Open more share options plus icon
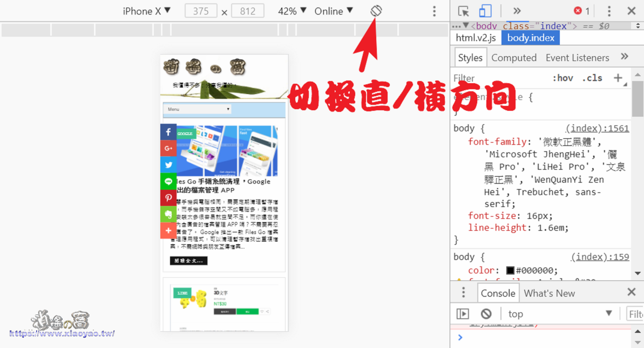This screenshot has width=644, height=348. (168, 231)
